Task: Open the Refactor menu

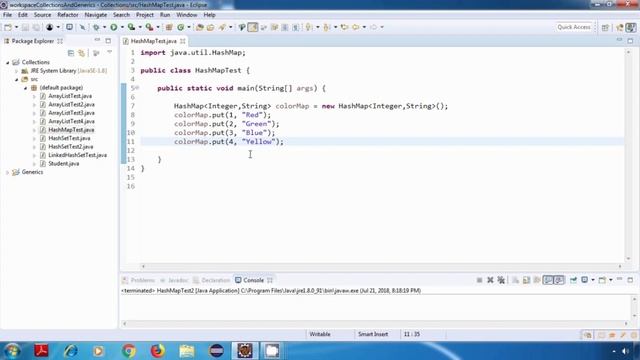Action: coord(68,15)
